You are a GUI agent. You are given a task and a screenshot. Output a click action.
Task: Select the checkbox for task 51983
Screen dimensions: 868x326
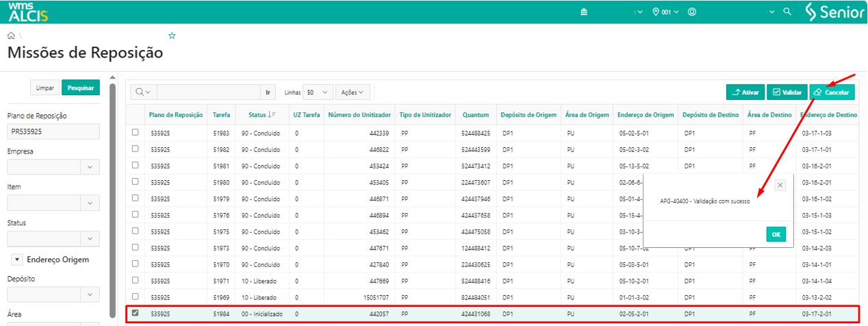136,132
